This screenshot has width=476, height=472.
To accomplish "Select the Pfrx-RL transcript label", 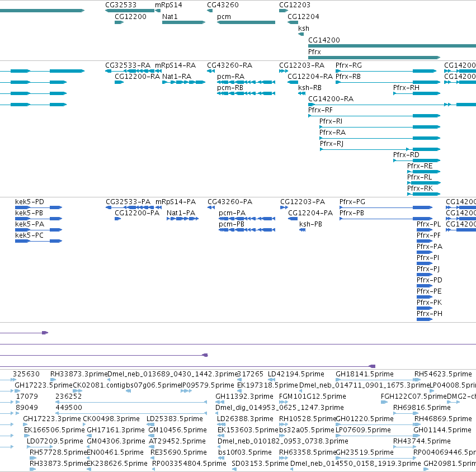I will [x=420, y=177].
